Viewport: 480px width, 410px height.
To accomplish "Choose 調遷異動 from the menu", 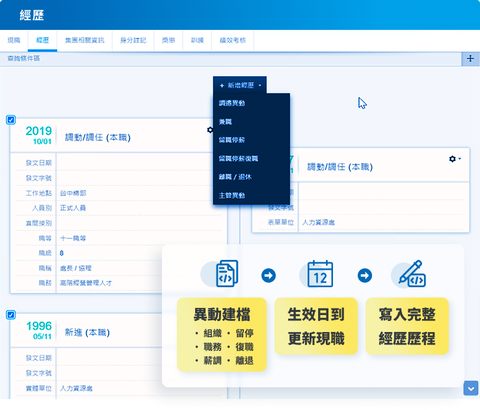I will coord(251,103).
